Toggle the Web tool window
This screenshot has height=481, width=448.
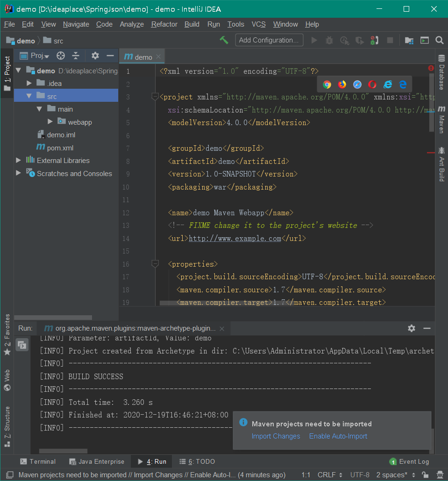(7, 381)
